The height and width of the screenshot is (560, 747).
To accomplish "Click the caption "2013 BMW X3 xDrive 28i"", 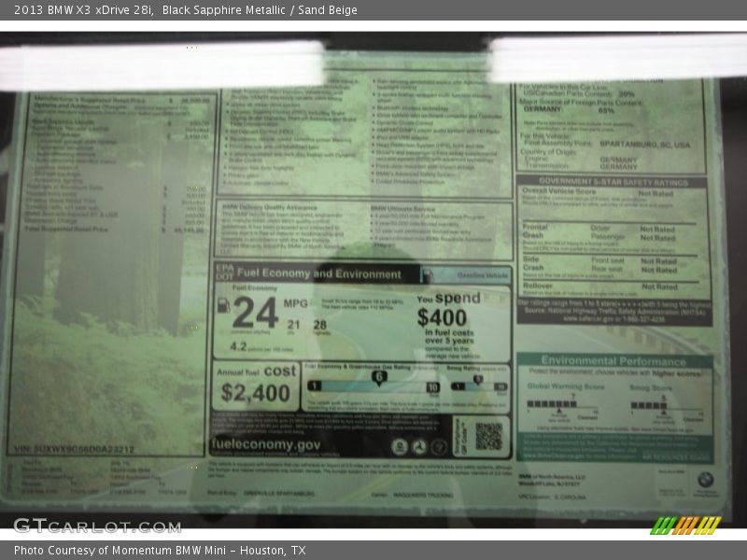I will [83, 10].
